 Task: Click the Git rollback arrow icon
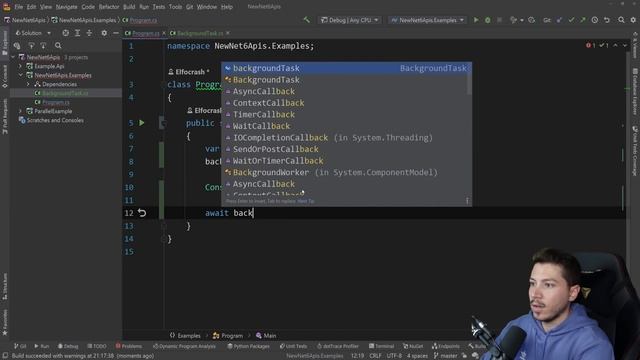pyautogui.click(x=607, y=20)
